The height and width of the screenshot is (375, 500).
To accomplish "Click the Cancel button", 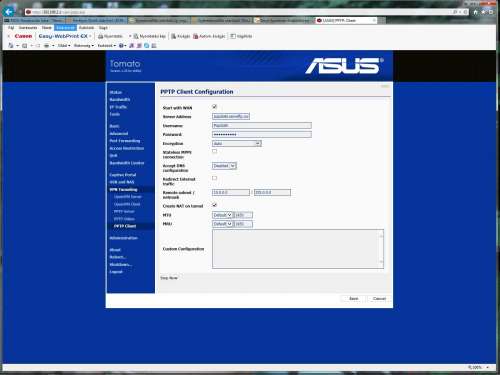I will 379,298.
